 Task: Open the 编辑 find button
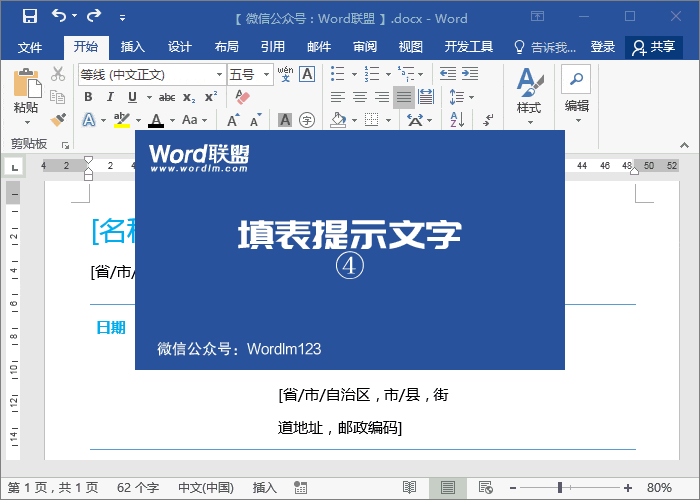[x=576, y=94]
